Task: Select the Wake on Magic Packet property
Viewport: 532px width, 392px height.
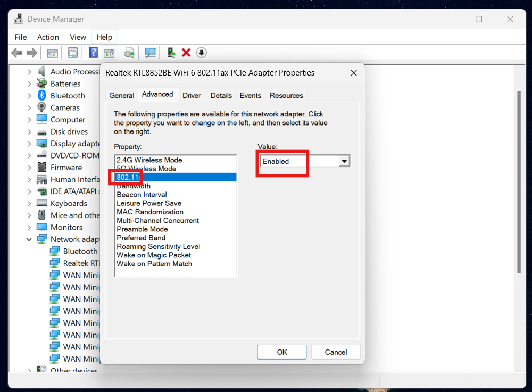Action: pyautogui.click(x=176, y=255)
